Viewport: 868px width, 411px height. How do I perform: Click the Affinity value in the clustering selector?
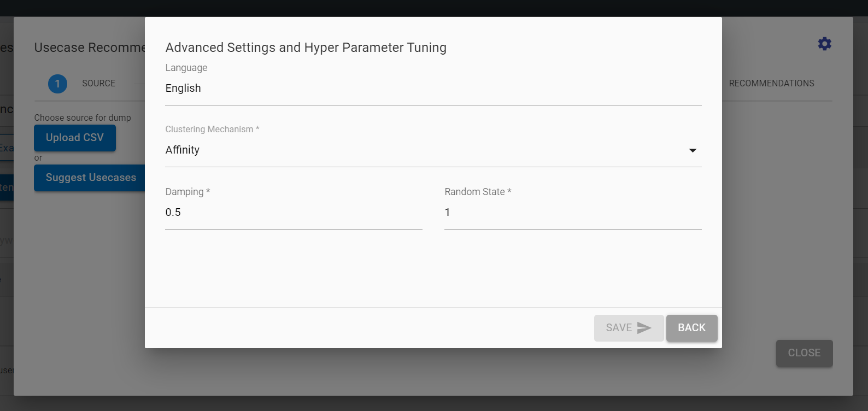pyautogui.click(x=183, y=150)
